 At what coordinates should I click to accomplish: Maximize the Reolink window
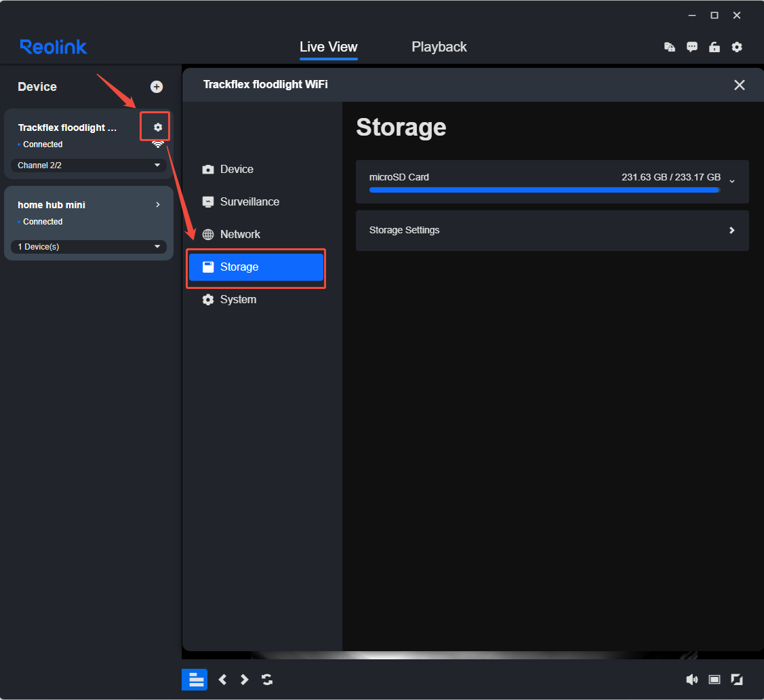click(715, 16)
